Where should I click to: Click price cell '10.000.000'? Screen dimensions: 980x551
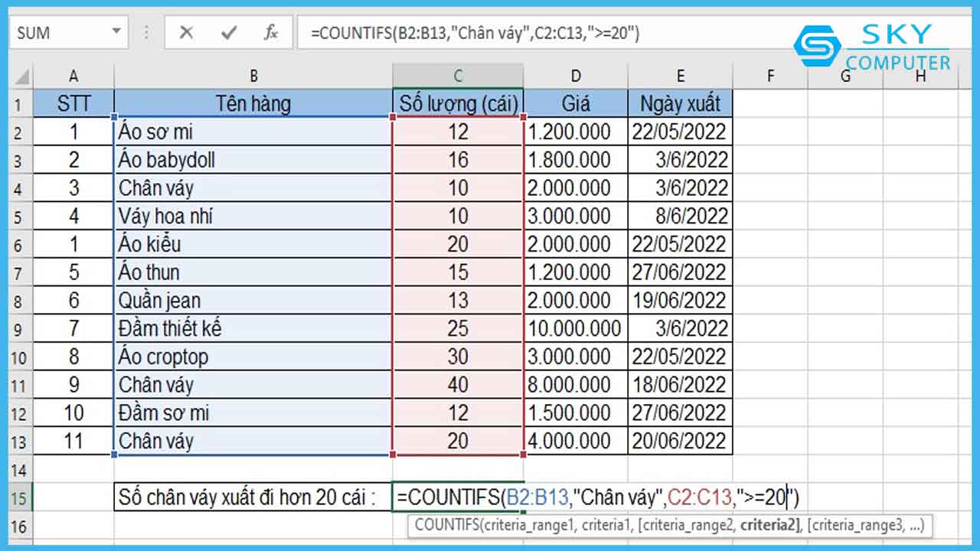click(x=576, y=328)
